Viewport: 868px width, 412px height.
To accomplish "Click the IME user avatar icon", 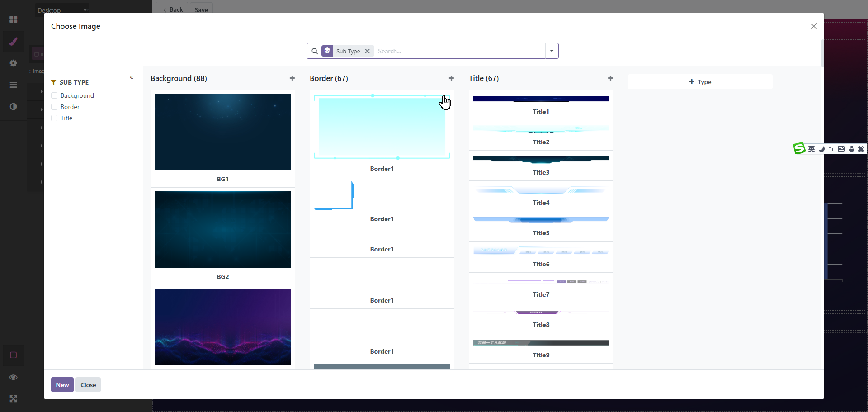I will [852, 149].
